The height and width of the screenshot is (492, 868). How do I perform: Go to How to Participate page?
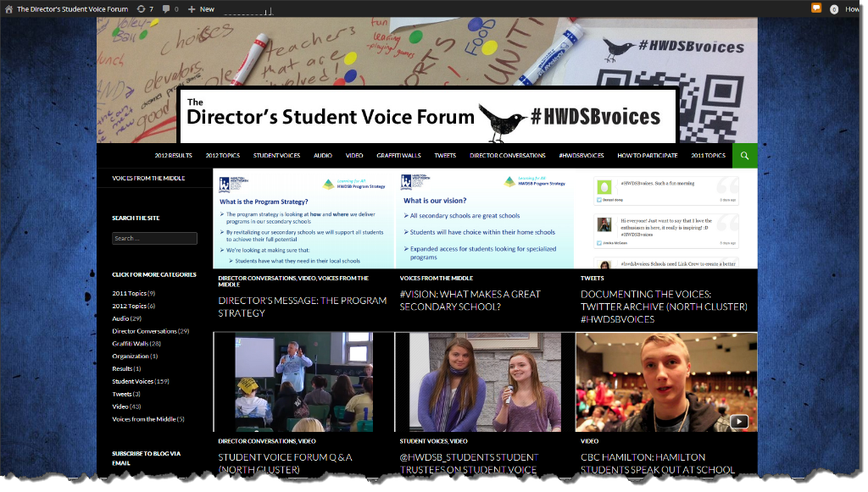click(647, 156)
